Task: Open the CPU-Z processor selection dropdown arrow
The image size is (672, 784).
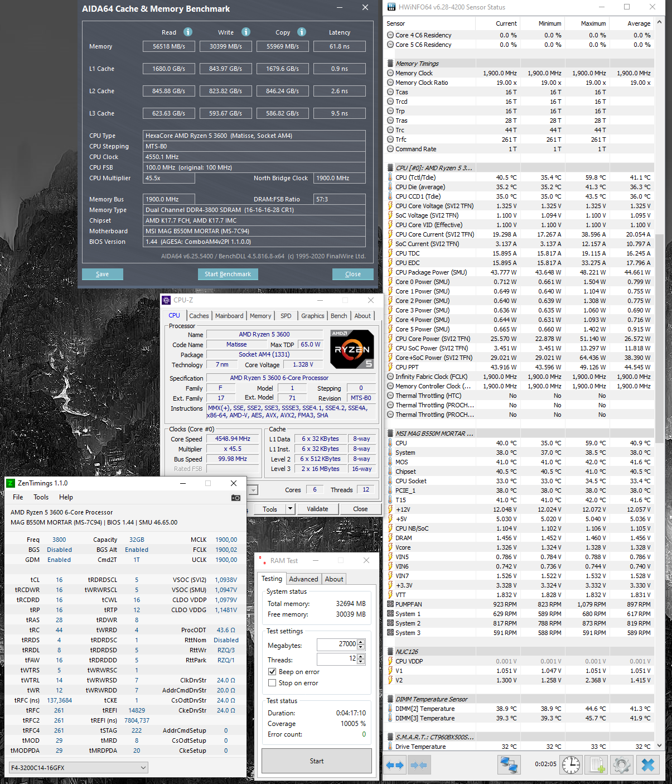Action: coord(253,490)
